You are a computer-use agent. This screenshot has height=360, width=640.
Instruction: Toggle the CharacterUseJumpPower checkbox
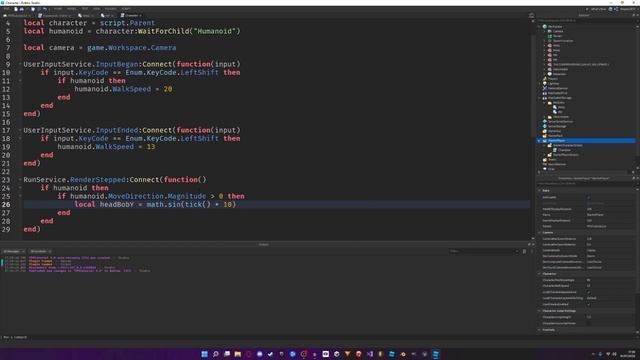click(x=589, y=323)
